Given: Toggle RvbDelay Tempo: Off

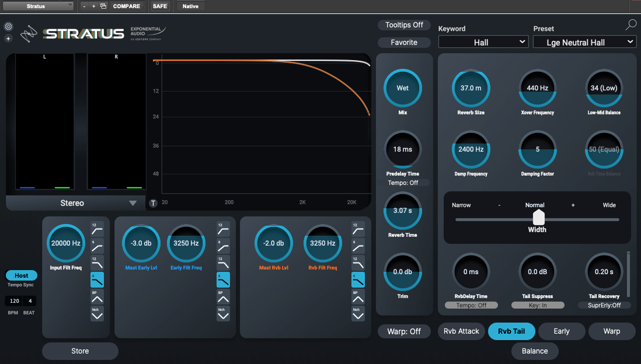Looking at the screenshot, I should 471,305.
